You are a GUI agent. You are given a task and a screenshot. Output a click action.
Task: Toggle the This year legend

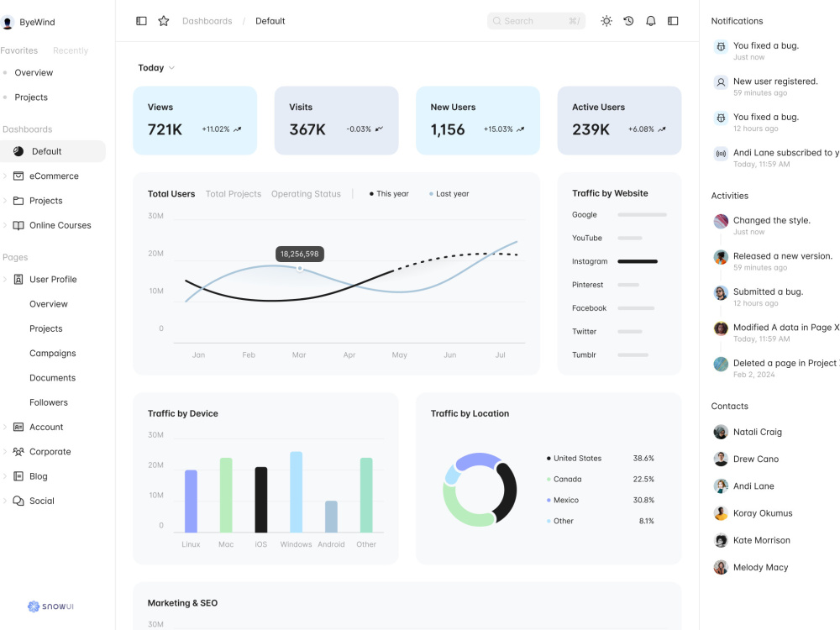389,194
